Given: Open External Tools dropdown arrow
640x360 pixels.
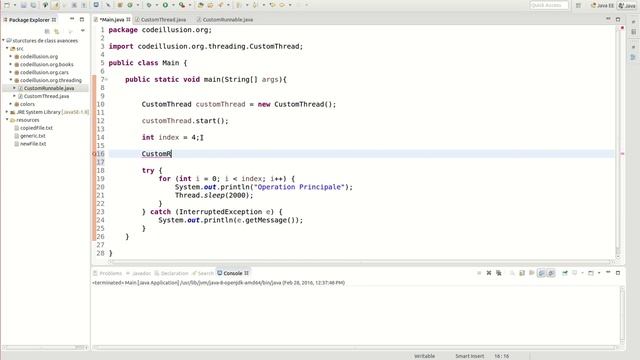Looking at the screenshot, I should tap(190, 5).
